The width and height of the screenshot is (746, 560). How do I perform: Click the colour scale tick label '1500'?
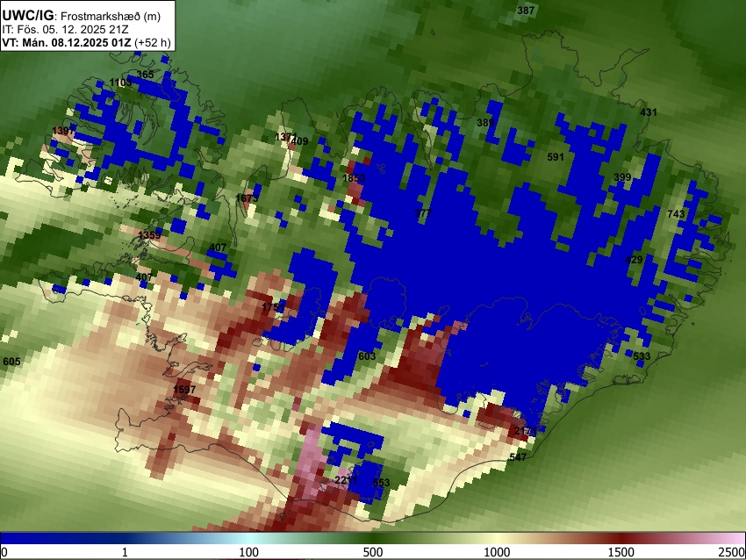(621, 552)
